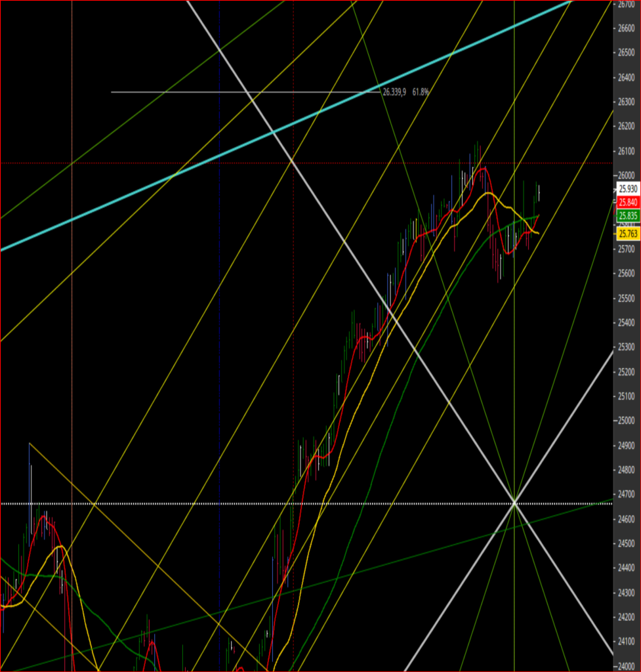Click the 24300 price axis label
641x672 pixels.
(x=627, y=593)
